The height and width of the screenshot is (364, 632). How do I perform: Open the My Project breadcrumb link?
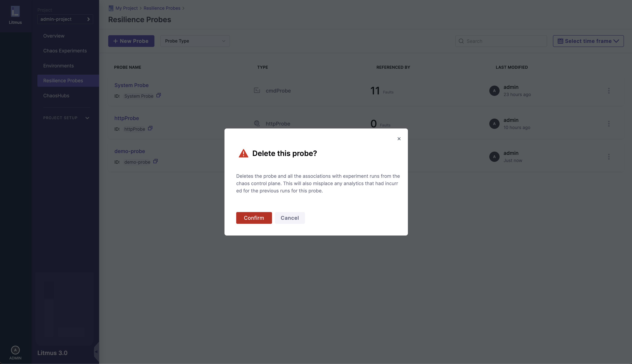[x=126, y=8]
